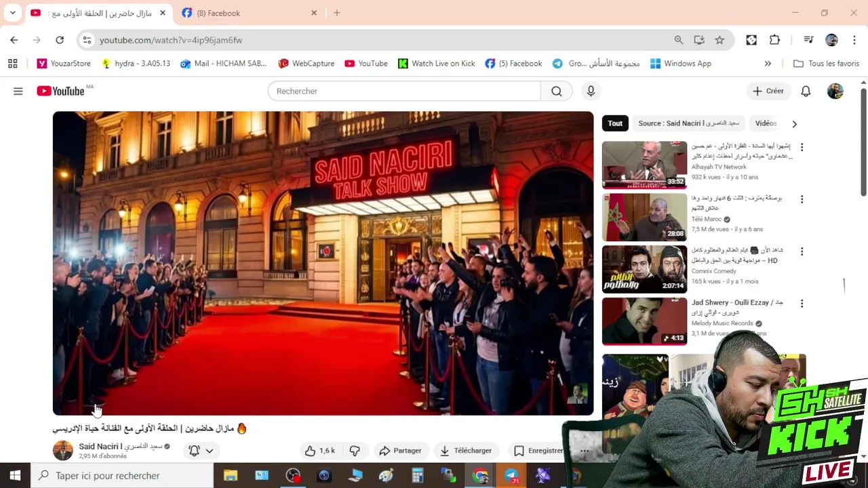868x488 pixels.
Task: Open Tous les favoris folder
Action: (x=826, y=64)
